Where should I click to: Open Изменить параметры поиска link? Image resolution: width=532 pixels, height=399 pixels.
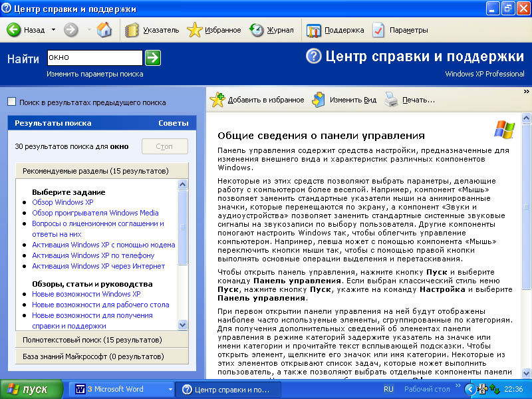point(94,74)
